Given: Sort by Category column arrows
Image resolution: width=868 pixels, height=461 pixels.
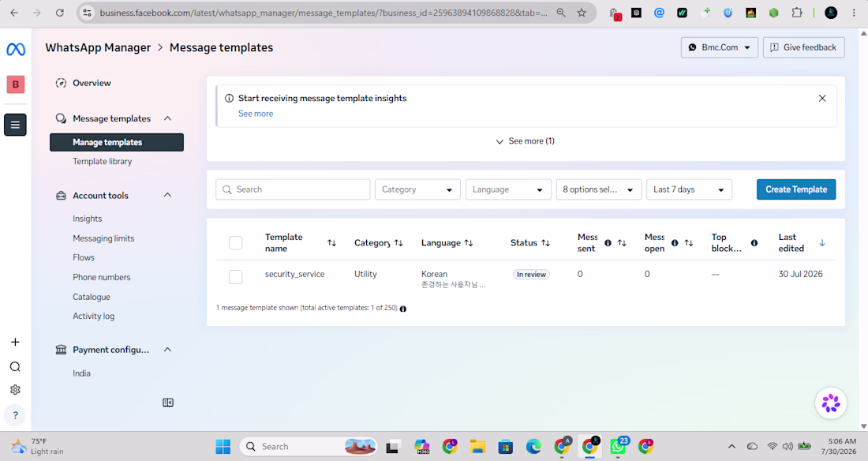Looking at the screenshot, I should coord(398,242).
